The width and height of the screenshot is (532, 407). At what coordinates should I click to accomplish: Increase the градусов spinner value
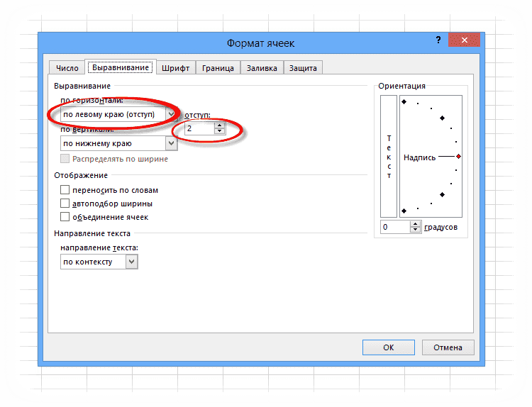pyautogui.click(x=415, y=224)
